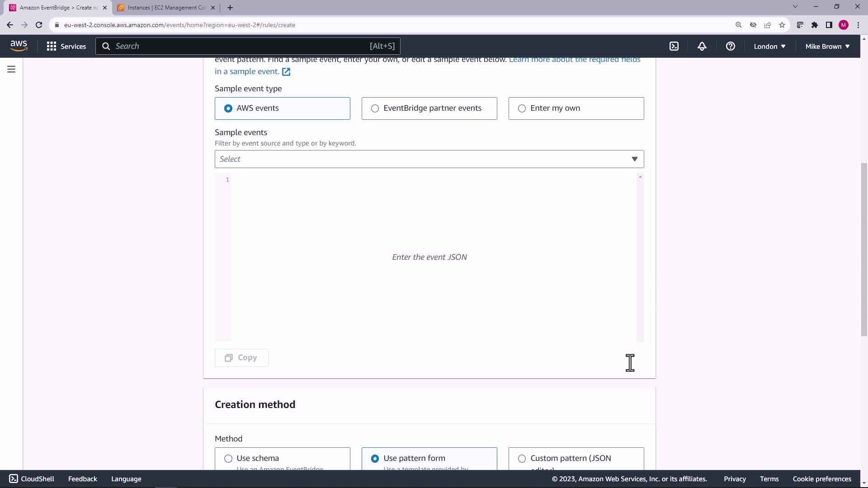Viewport: 868px width, 488px height.
Task: Launch CloudShell from top navigation icon
Action: 674,46
